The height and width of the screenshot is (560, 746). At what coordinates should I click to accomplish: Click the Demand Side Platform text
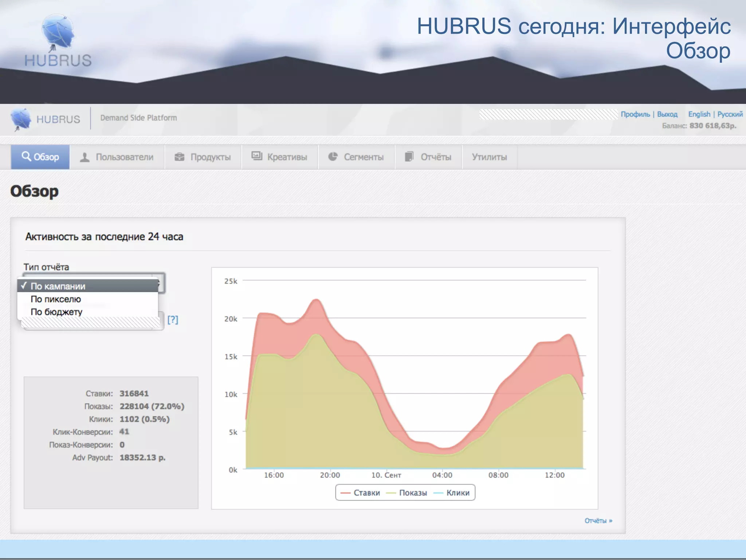point(138,118)
